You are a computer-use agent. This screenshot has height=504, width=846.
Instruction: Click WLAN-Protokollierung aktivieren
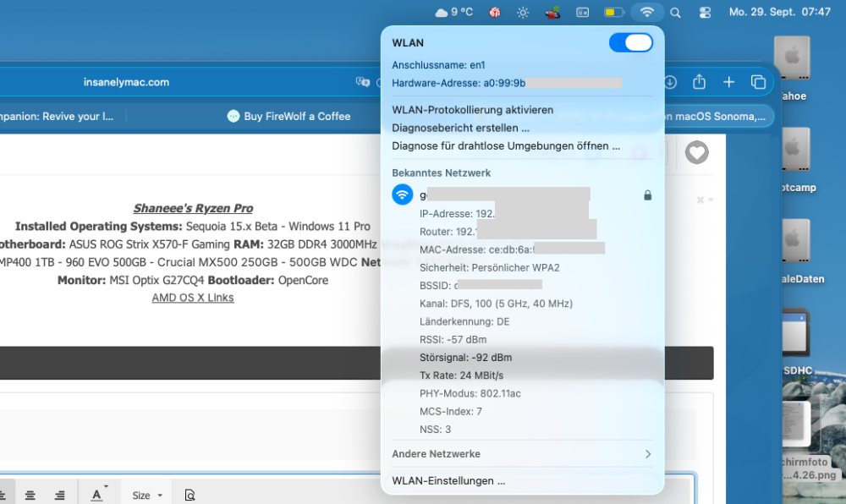pos(472,110)
